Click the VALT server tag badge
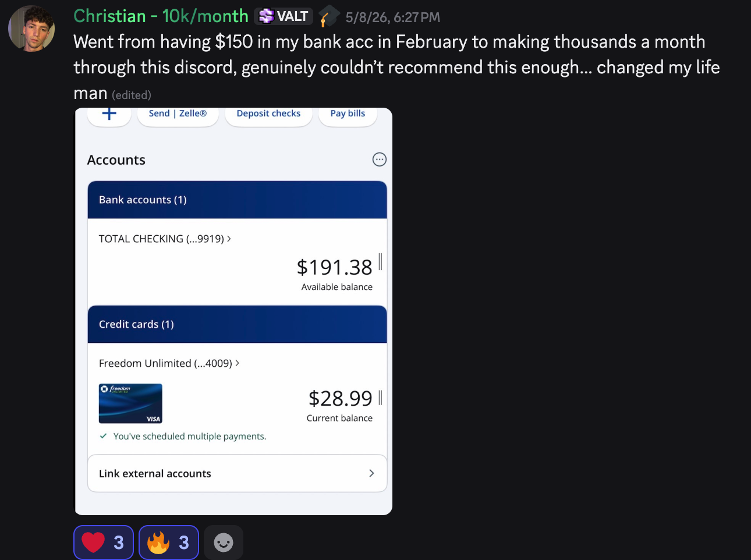This screenshot has width=751, height=560. 284,16
